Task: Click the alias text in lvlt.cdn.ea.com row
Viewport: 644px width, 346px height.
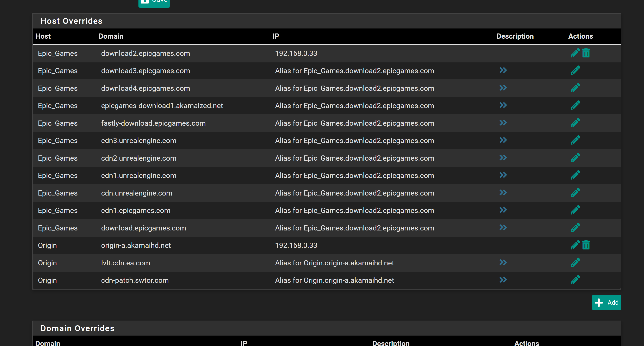Action: click(x=334, y=263)
